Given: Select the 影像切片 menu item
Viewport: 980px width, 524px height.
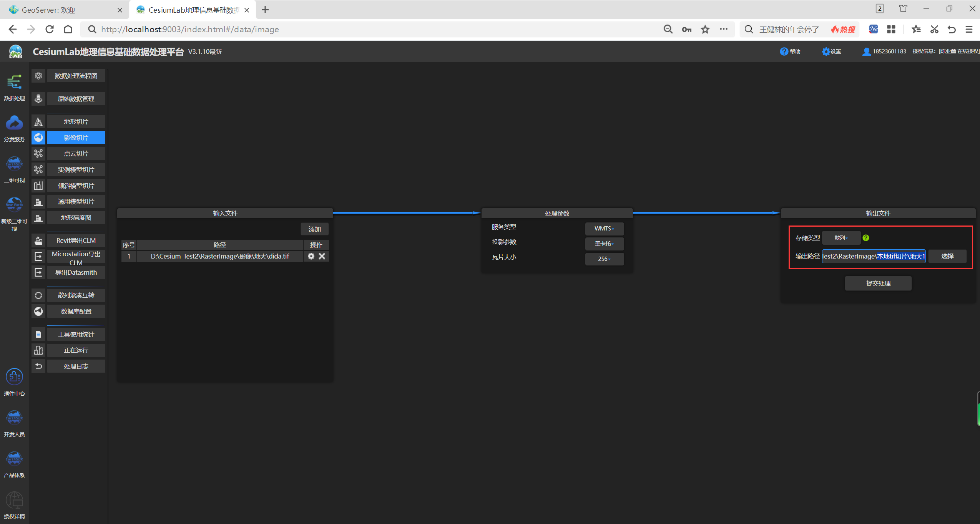Looking at the screenshot, I should click(76, 138).
